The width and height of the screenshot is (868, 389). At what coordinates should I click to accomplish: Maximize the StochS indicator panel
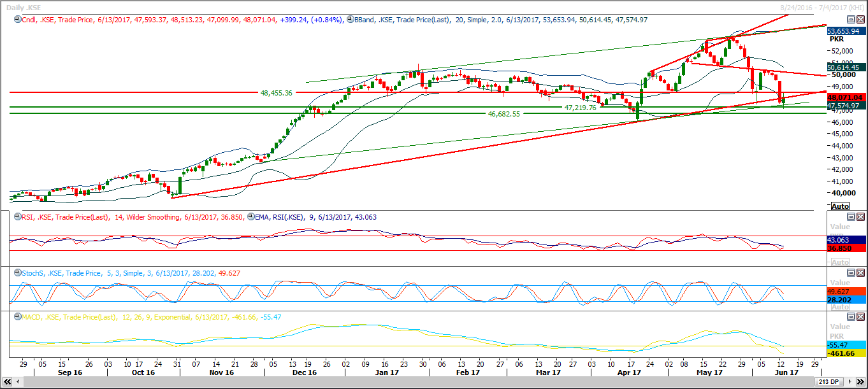click(851, 273)
